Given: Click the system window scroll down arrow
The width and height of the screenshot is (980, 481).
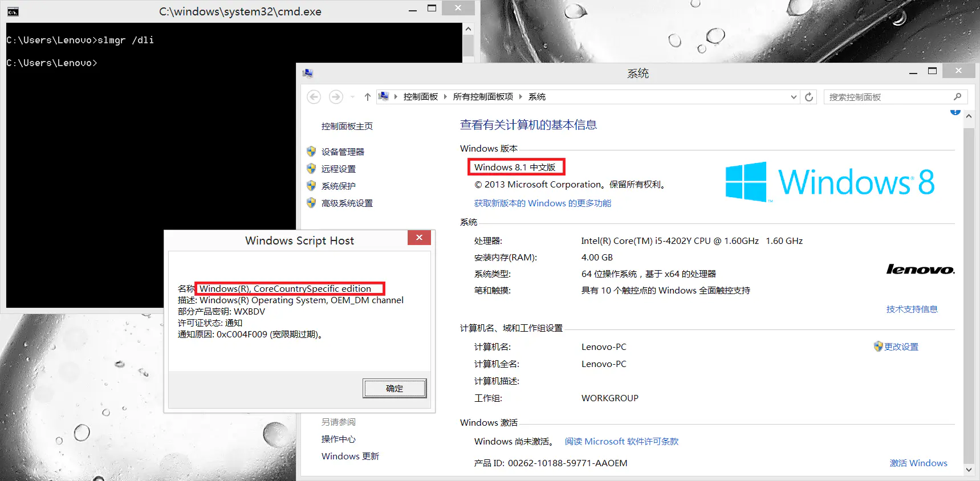Looking at the screenshot, I should point(969,470).
